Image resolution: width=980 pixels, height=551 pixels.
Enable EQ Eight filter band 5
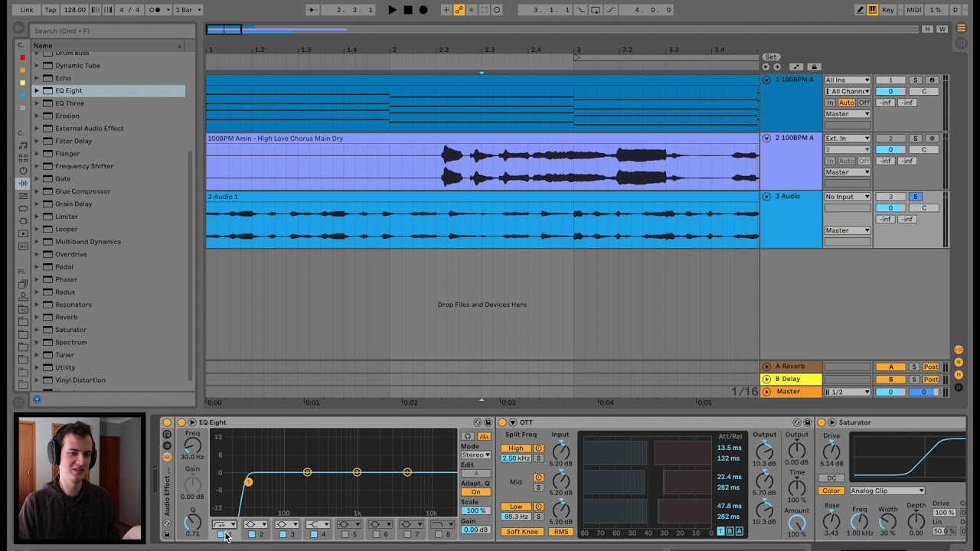click(x=345, y=534)
